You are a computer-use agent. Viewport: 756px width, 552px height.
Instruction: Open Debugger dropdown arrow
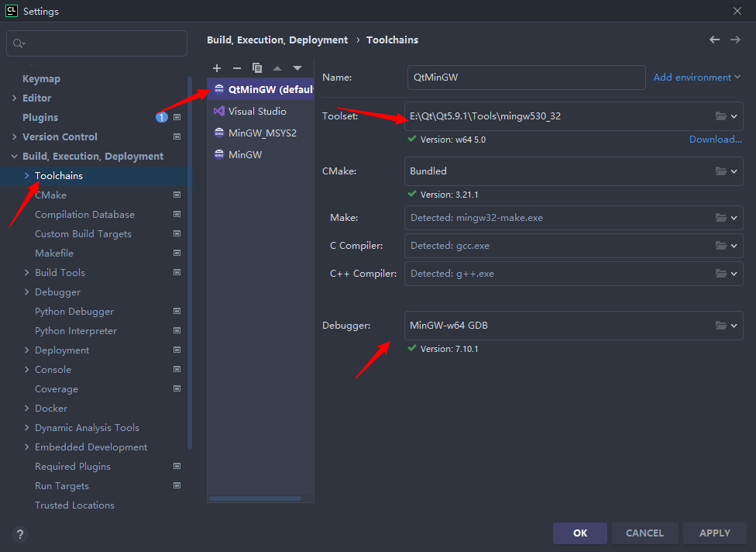(x=734, y=326)
